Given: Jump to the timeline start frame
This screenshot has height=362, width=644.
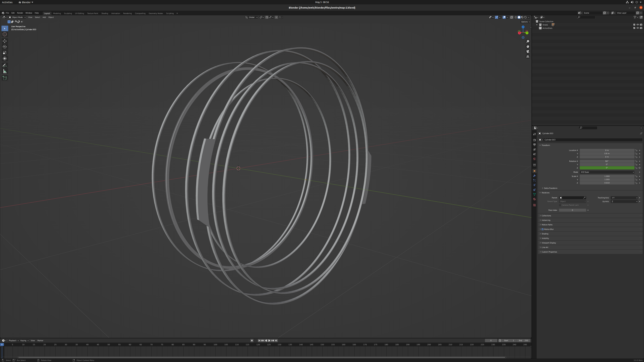Looking at the screenshot, I should coord(259,341).
